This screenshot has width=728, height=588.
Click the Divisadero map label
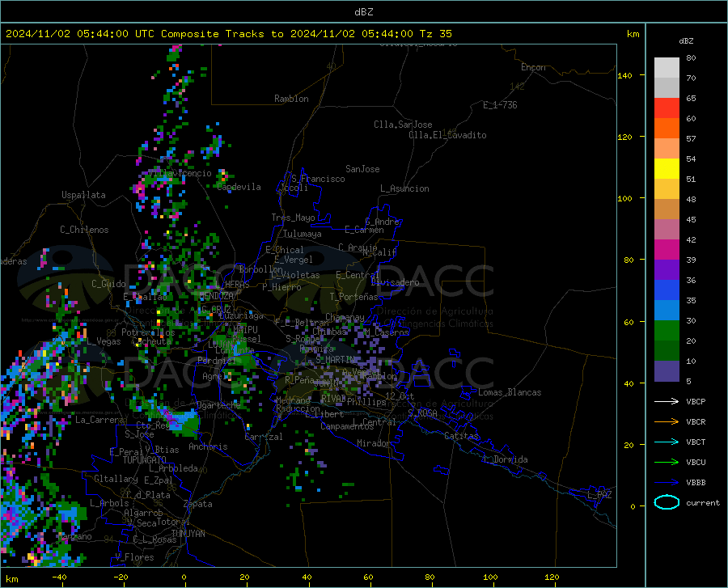click(x=395, y=282)
